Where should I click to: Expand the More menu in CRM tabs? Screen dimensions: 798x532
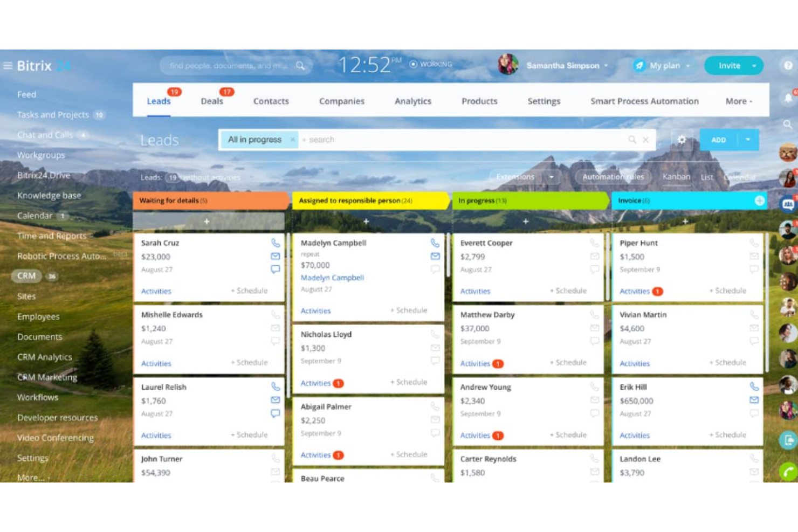(x=739, y=101)
